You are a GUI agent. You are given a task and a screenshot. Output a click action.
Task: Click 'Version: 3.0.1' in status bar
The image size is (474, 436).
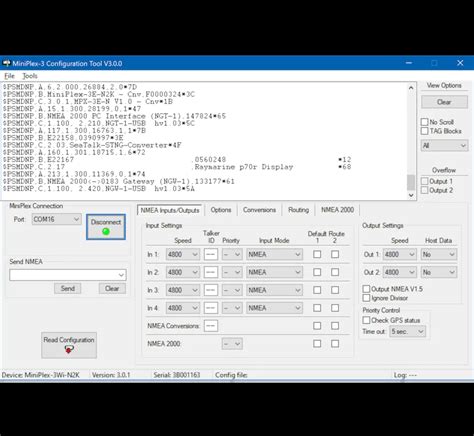coord(111,375)
